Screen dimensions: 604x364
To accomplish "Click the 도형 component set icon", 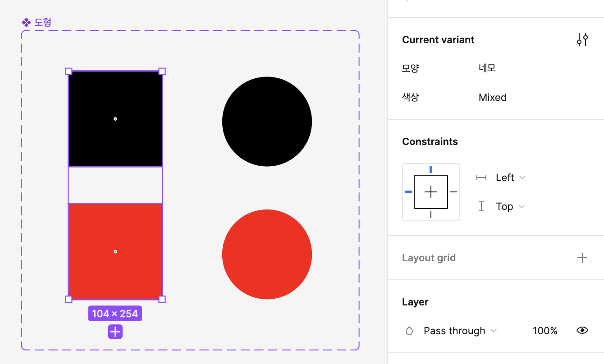I will 26,22.
